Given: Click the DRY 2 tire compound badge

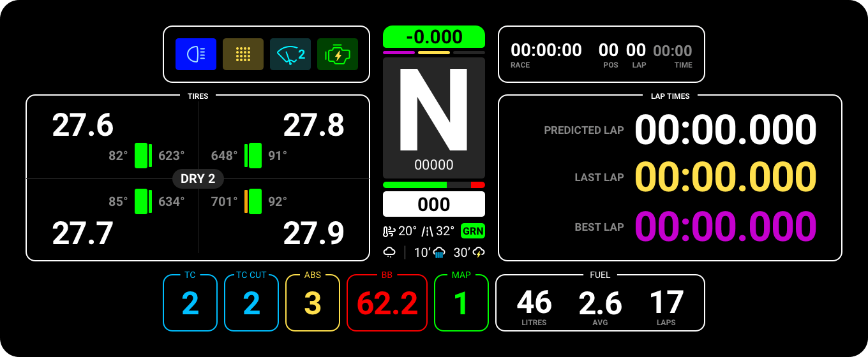Looking at the screenshot, I should coord(198,178).
